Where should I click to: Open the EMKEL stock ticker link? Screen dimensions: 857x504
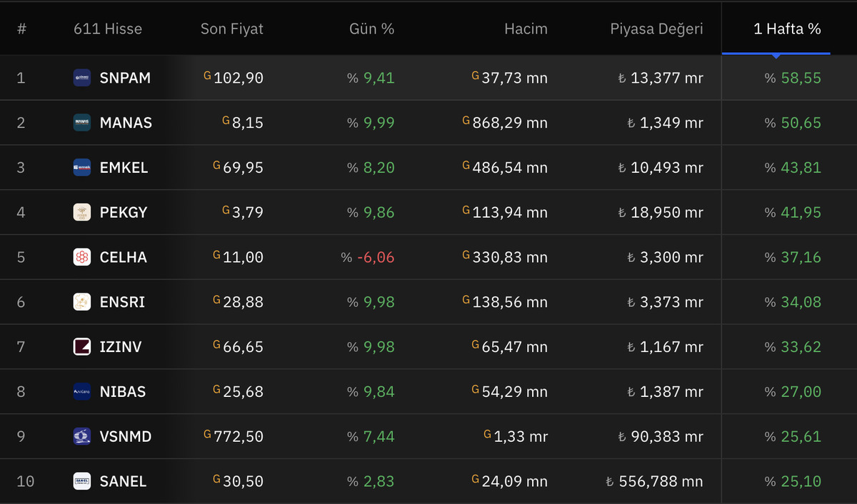tap(124, 168)
